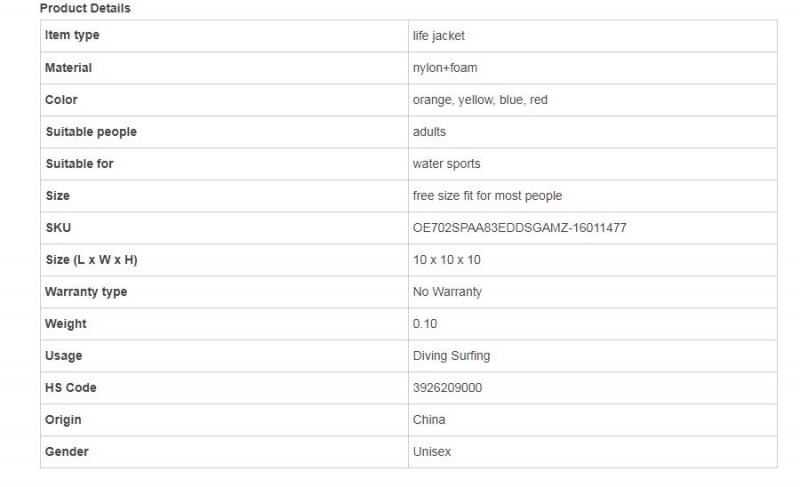Click the adults value cell
This screenshot has height=487, width=800.
pyautogui.click(x=429, y=132)
